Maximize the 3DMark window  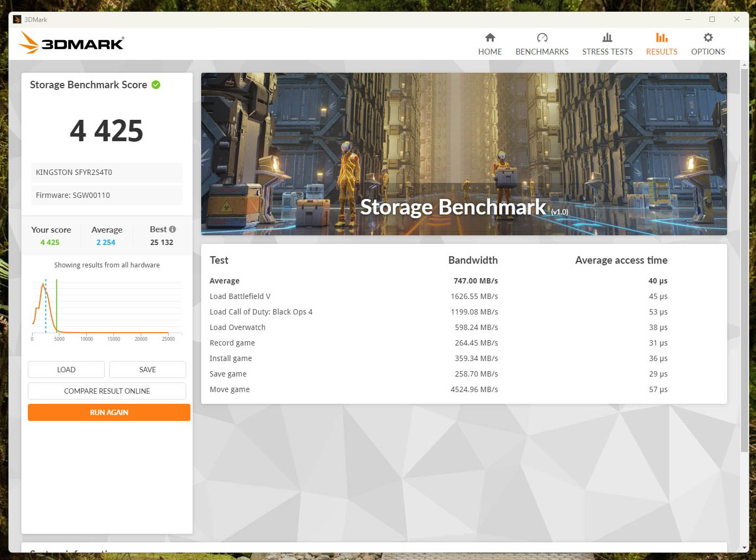point(712,19)
